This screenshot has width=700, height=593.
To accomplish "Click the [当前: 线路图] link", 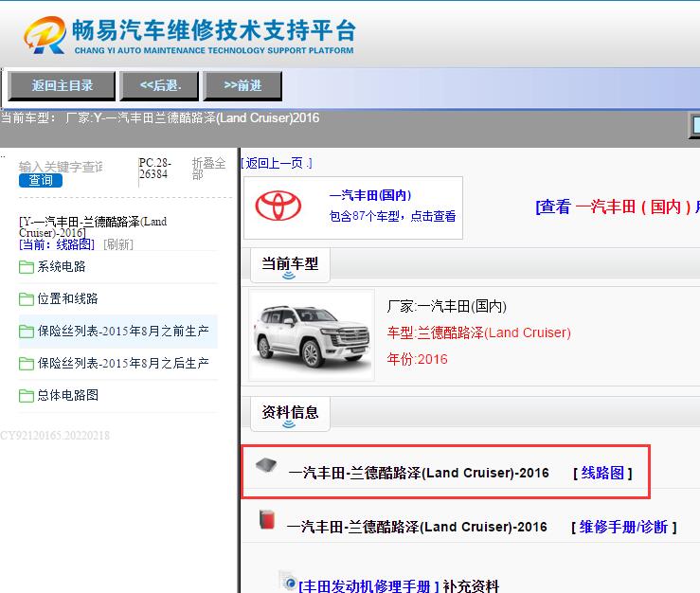I will [57, 244].
